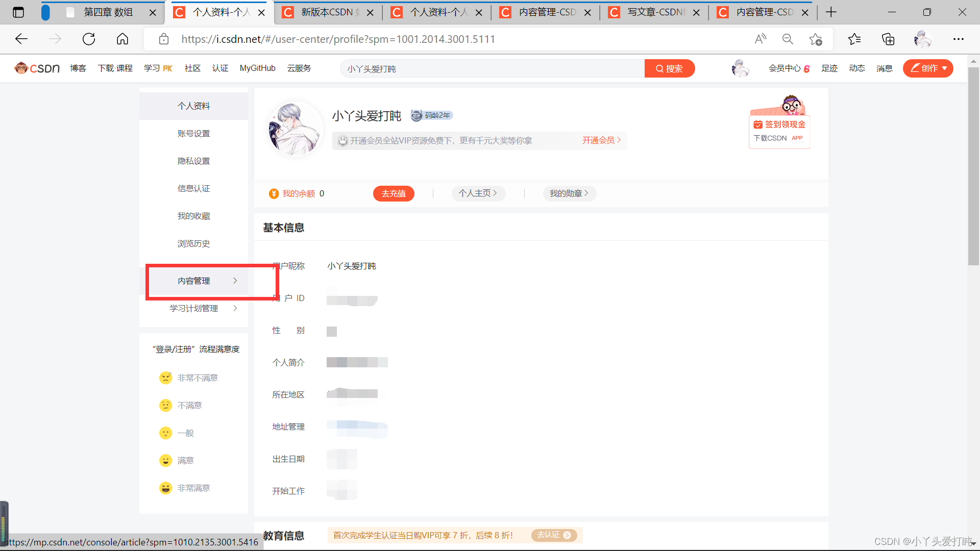Open the browser Collections icon
The width and height of the screenshot is (980, 551).
coord(888,39)
